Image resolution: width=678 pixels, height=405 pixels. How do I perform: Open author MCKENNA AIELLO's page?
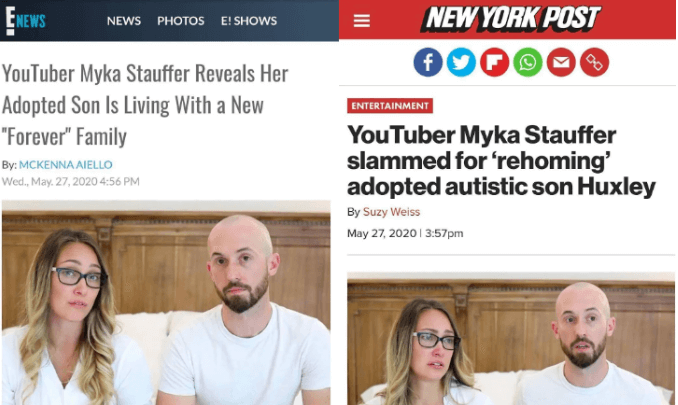point(66,165)
